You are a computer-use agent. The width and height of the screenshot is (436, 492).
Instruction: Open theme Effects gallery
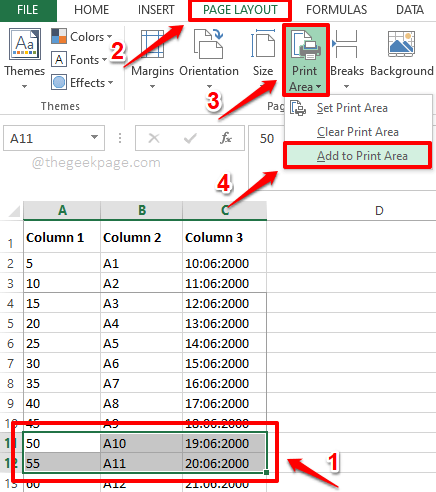point(82,83)
